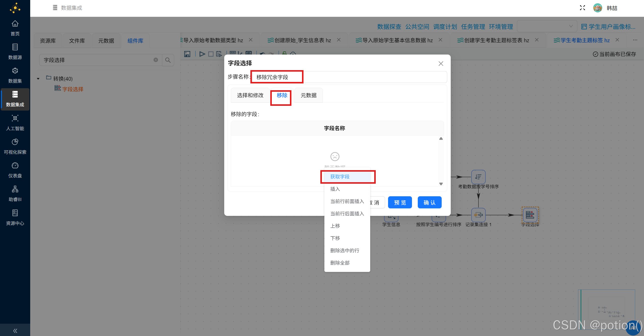Open the 首页 home icon in the sidebar
The image size is (644, 336).
point(15,24)
